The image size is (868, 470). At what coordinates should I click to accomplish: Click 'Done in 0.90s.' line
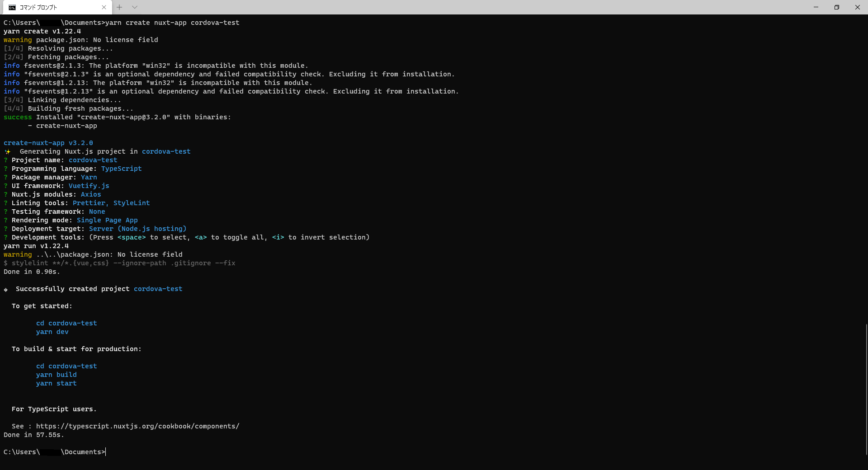click(x=32, y=272)
